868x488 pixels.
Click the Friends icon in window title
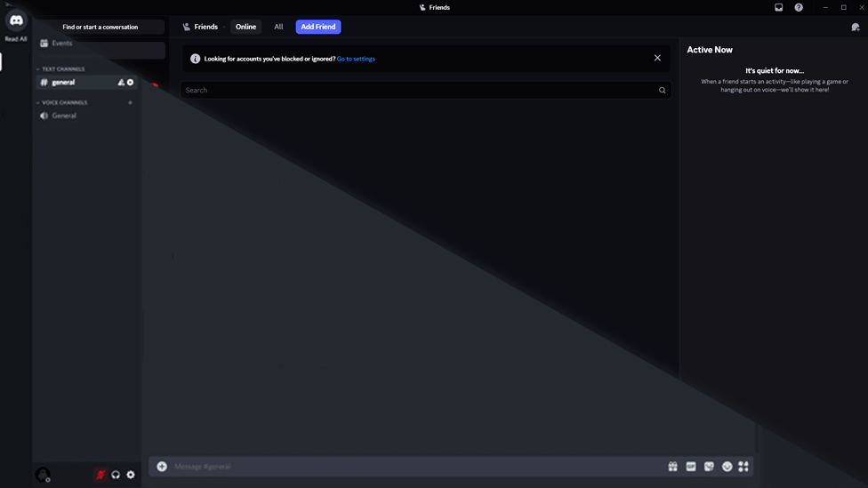[x=422, y=7]
